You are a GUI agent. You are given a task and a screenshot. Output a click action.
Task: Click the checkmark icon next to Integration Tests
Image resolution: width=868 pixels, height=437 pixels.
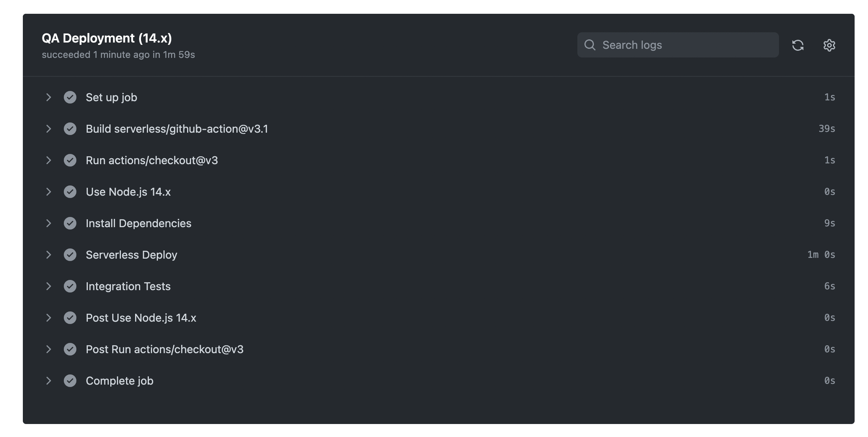coord(70,286)
